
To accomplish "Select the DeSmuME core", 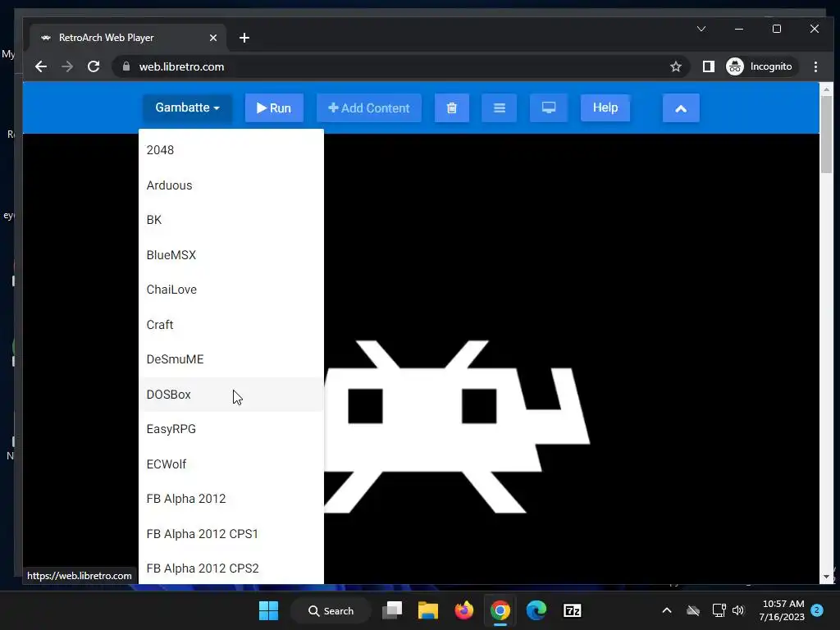I will click(231, 359).
